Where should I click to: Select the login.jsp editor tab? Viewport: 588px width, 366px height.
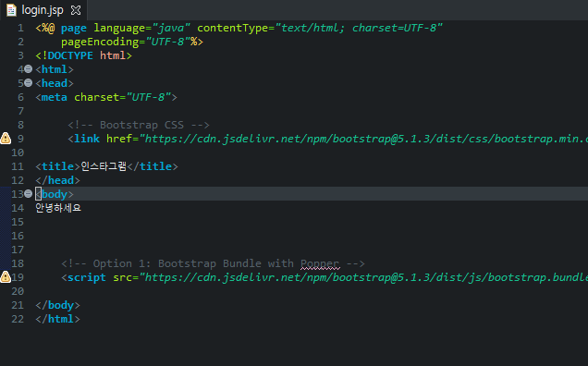point(43,10)
